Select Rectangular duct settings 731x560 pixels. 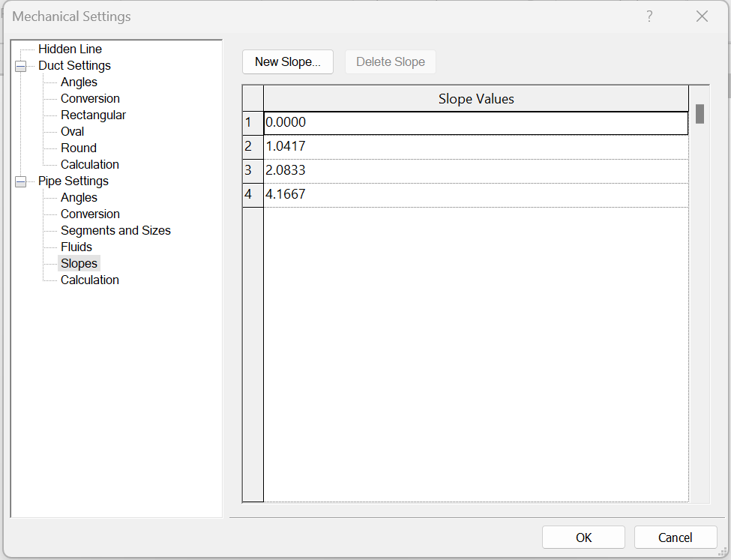point(93,115)
